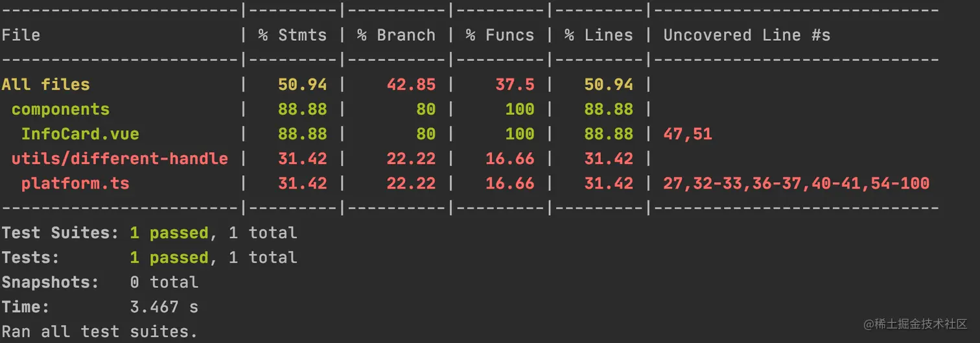The height and width of the screenshot is (343, 980).
Task: Select All files % Funcs value 37.5
Action: point(515,84)
